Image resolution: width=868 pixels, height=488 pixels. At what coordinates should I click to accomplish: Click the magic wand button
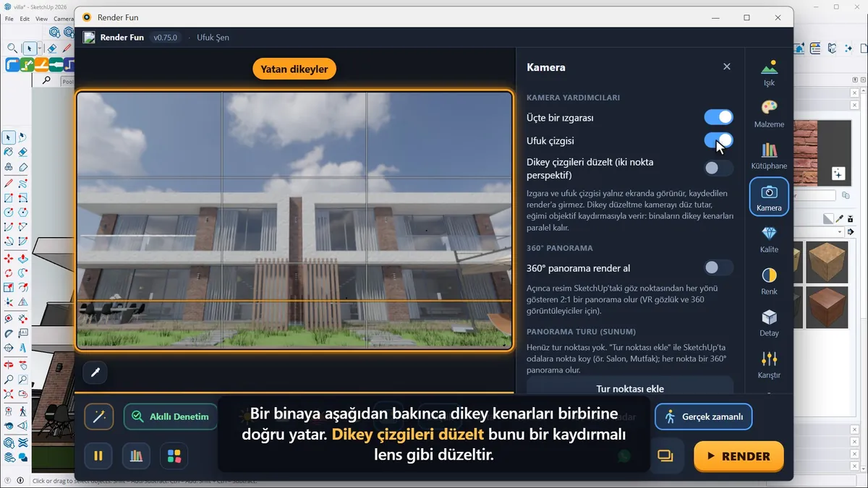(x=99, y=416)
